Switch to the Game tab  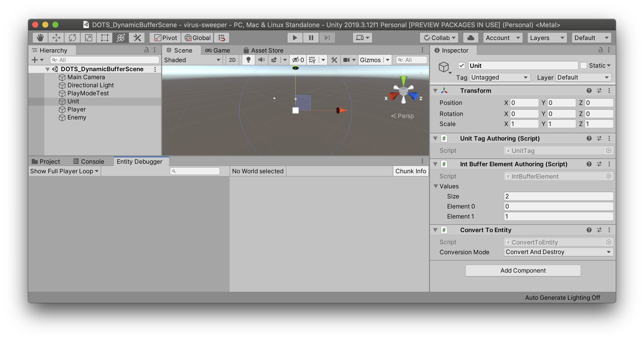218,50
